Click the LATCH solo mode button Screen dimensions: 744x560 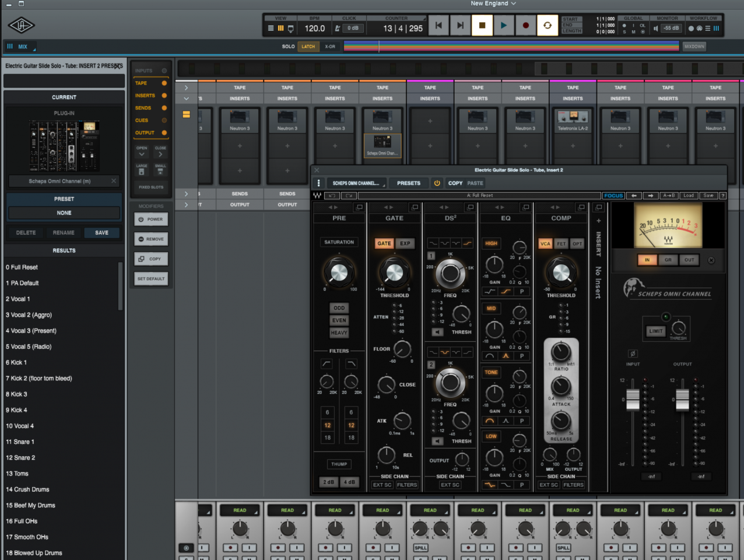click(x=308, y=47)
